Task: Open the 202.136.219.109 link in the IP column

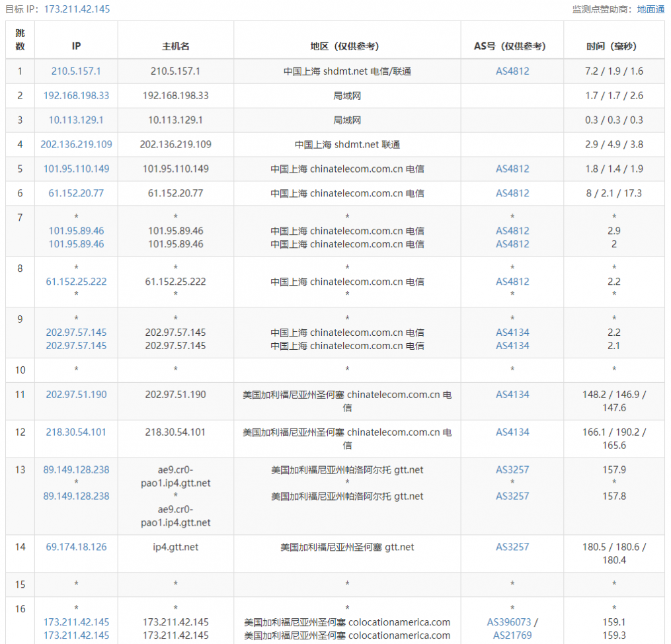Action: click(76, 144)
